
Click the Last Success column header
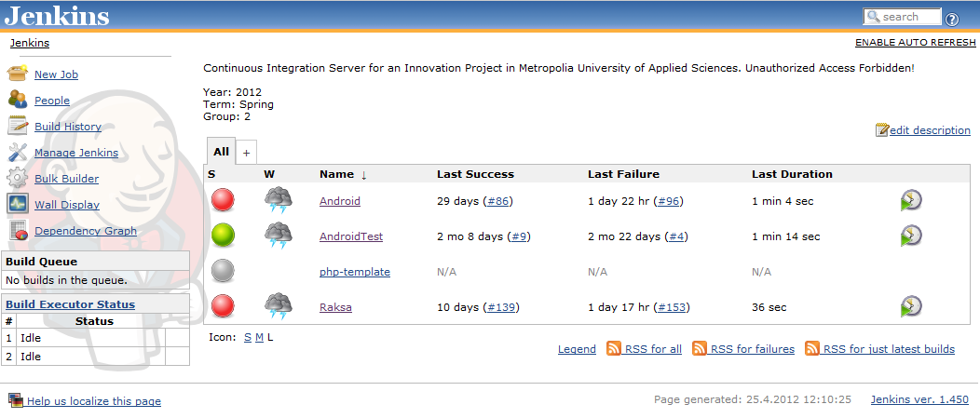476,174
